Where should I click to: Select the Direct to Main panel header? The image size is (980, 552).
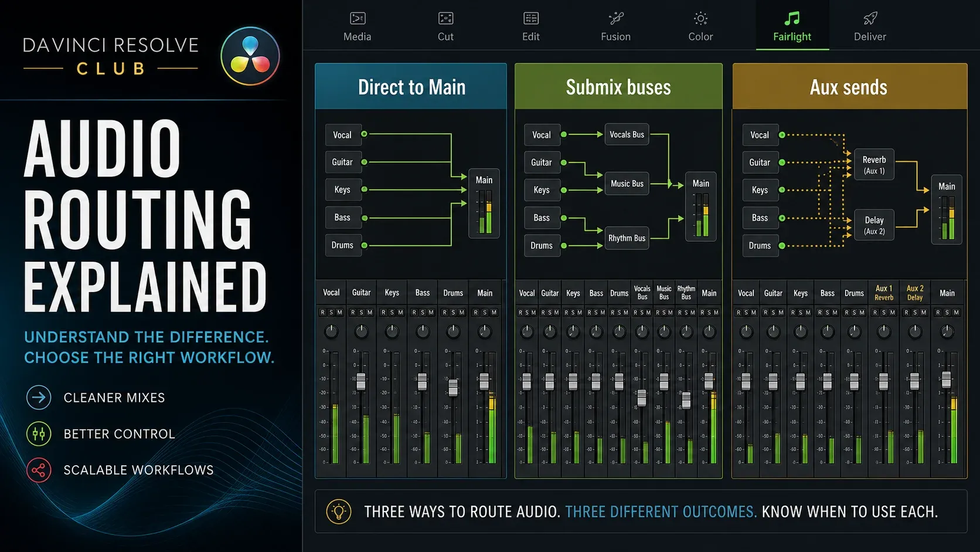click(411, 87)
